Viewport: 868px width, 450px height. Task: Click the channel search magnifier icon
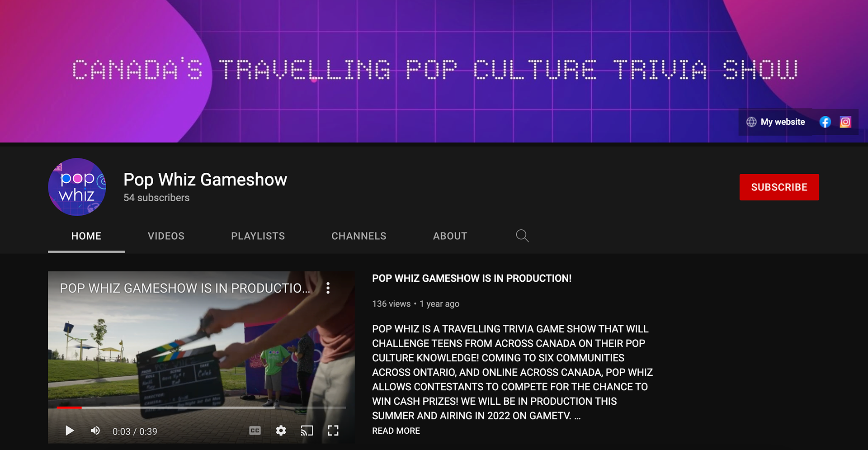click(522, 236)
